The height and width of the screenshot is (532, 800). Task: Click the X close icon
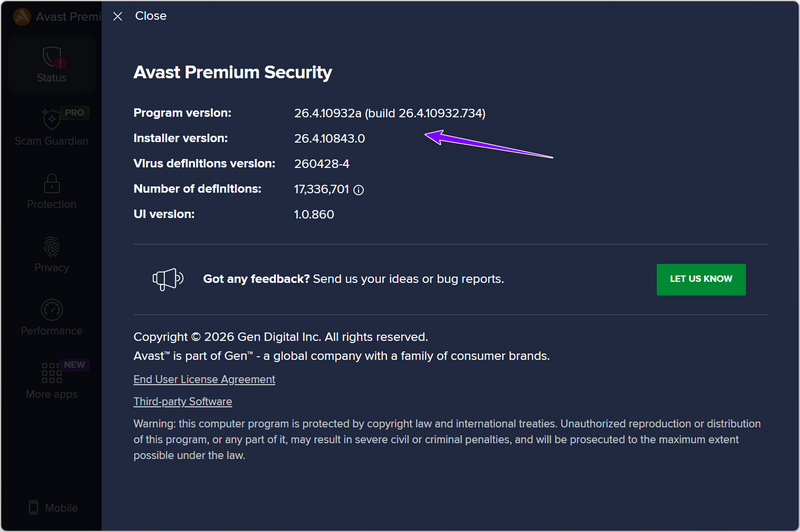coord(118,16)
